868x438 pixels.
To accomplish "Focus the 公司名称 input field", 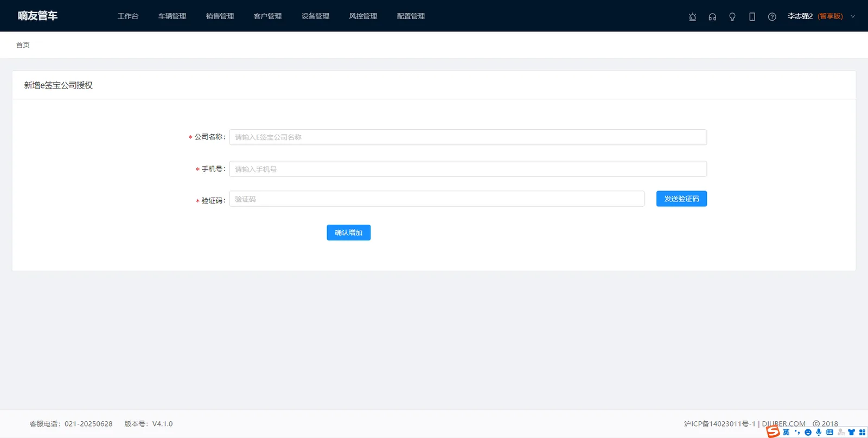I will pyautogui.click(x=468, y=137).
